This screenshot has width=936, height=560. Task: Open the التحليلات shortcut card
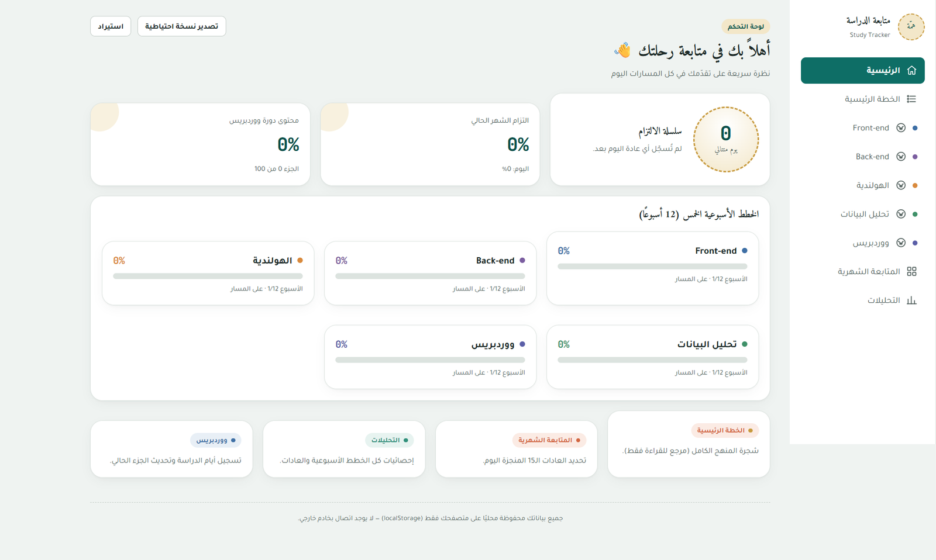[344, 449]
